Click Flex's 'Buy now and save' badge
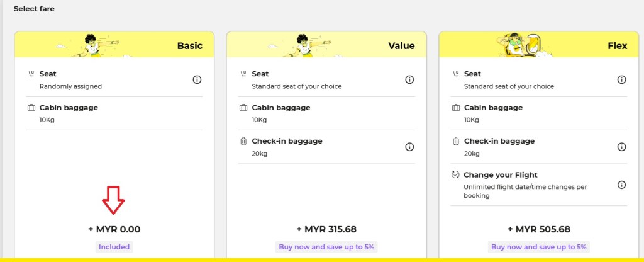644x262 pixels. 539,247
